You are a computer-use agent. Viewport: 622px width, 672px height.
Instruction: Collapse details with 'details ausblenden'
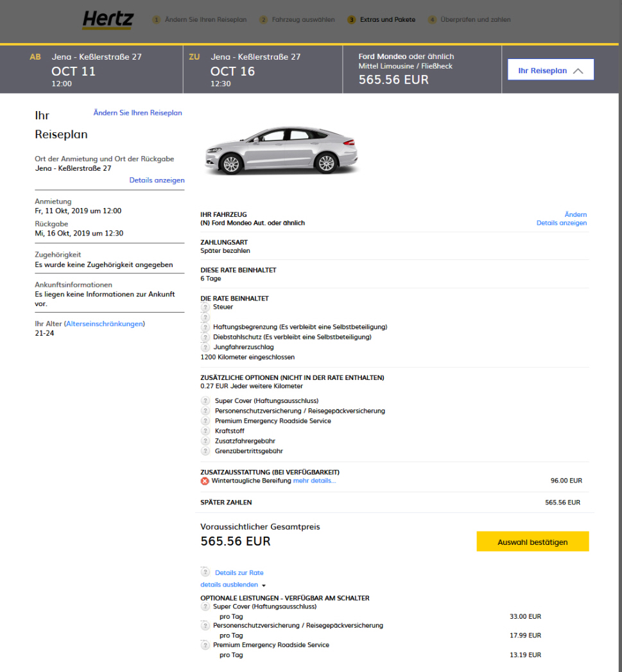(x=232, y=585)
